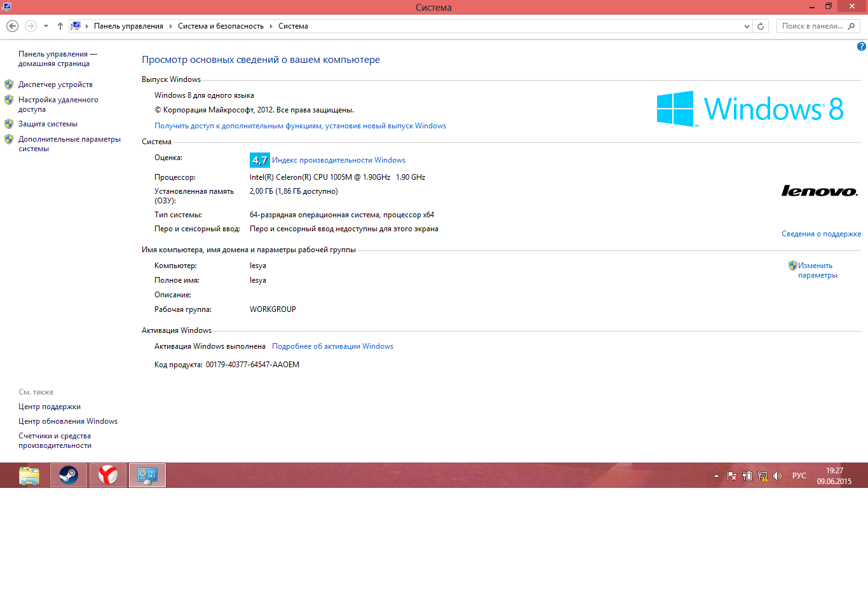Click the heading Просмотр основных сведений о вашем компьютере
Image resolution: width=868 pixels, height=615 pixels.
click(x=261, y=60)
